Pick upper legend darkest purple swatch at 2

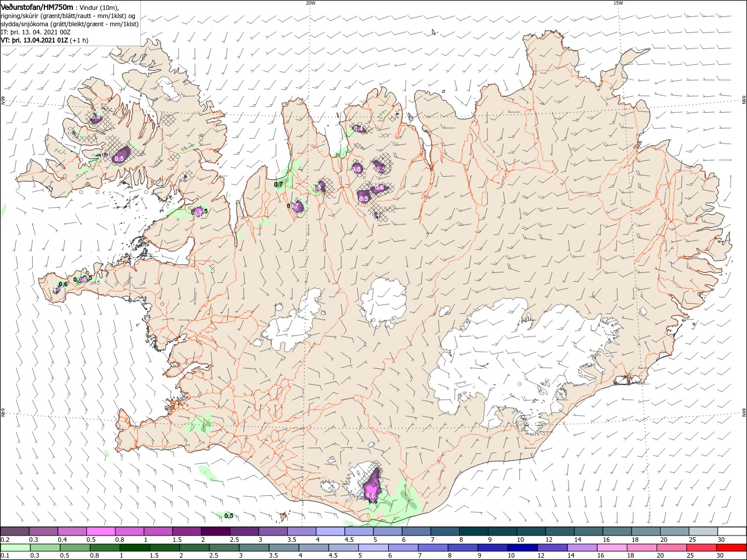click(x=215, y=531)
